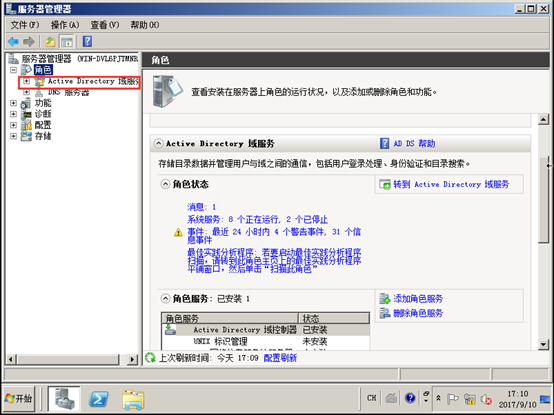Open the 帮助(H) menu
This screenshot has width=554, height=415.
[x=145, y=25]
